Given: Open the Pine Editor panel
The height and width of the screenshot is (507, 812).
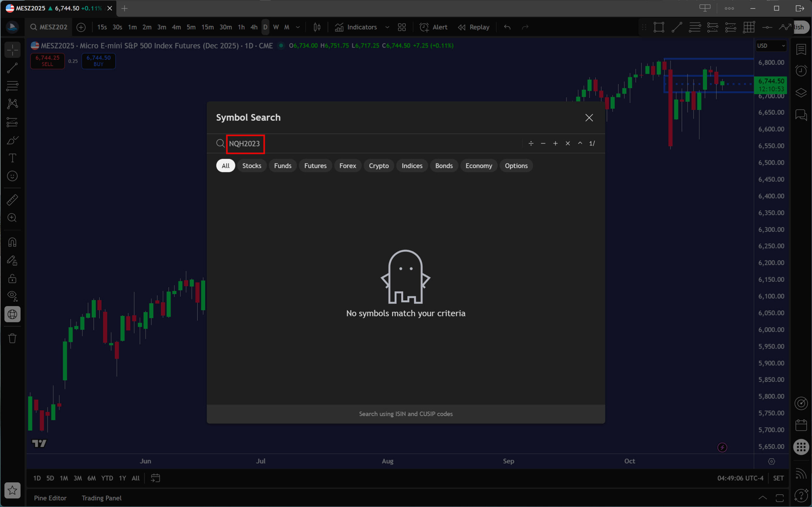Looking at the screenshot, I should [50, 498].
